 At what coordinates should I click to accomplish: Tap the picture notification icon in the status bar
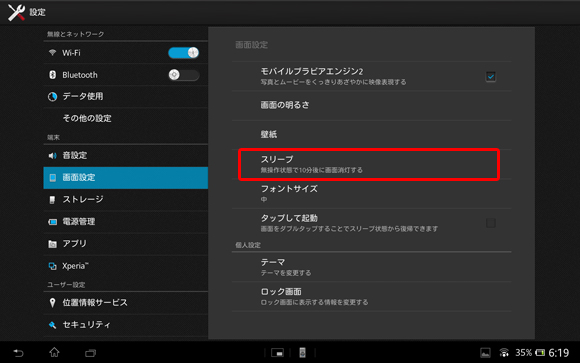tap(485, 353)
